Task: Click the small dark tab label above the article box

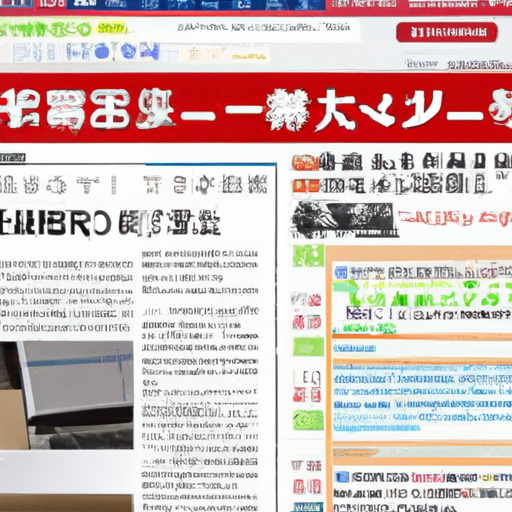Action: [13, 157]
